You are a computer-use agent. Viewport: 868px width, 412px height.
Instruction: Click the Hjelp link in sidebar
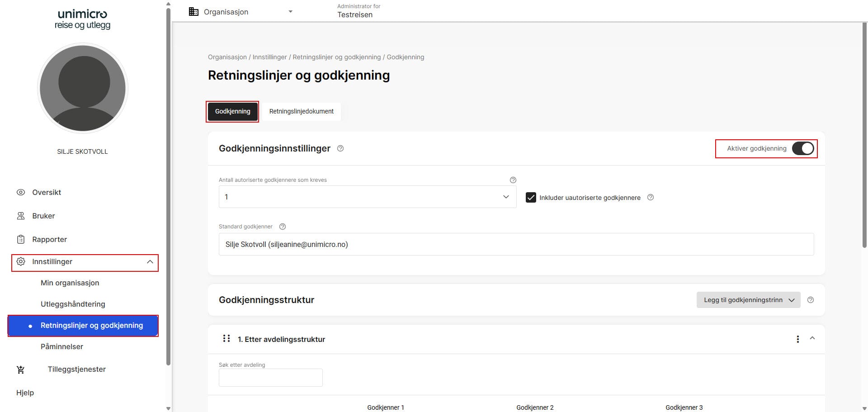click(x=25, y=393)
